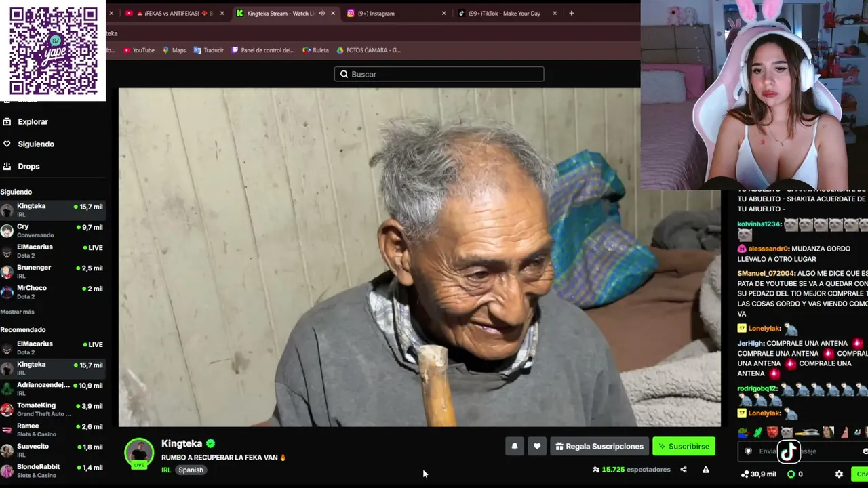Switch to the Instagram tab
Viewport: 868px width, 488px height.
coord(396,13)
